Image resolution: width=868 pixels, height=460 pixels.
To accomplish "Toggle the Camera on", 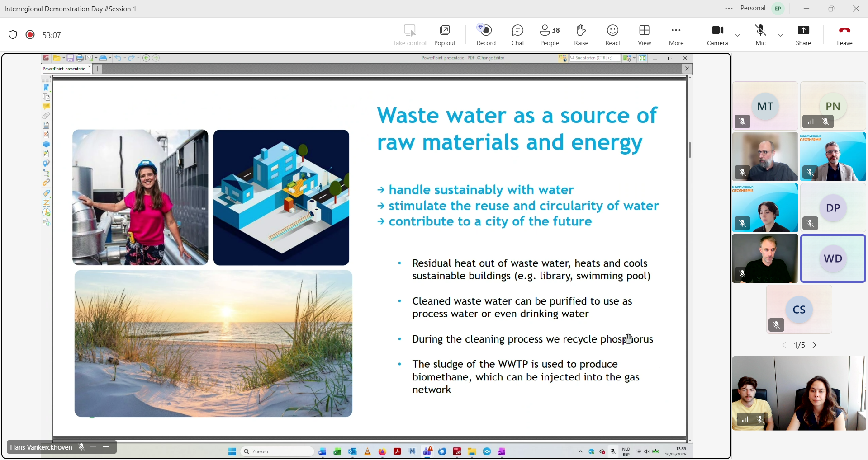I will pos(717,35).
